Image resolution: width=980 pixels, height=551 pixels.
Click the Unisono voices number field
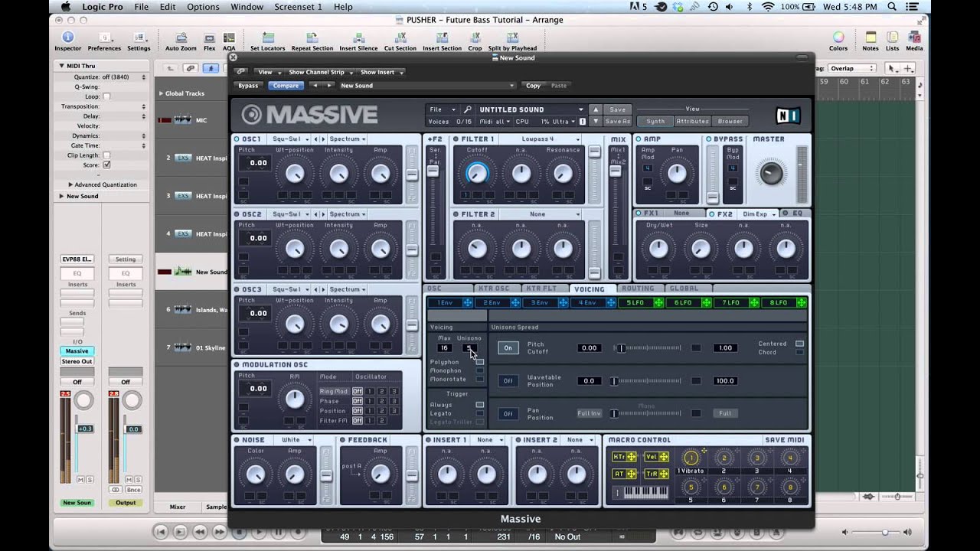[x=469, y=348]
